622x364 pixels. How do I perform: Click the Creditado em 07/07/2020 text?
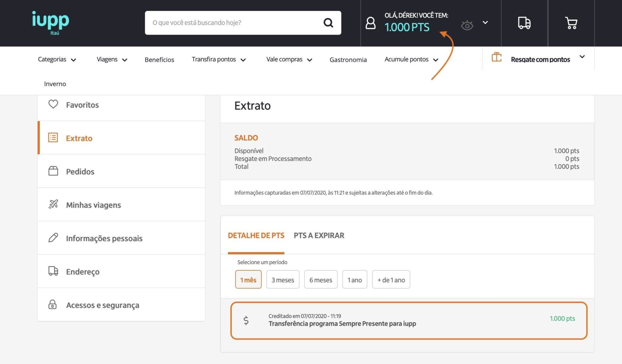pyautogui.click(x=305, y=316)
